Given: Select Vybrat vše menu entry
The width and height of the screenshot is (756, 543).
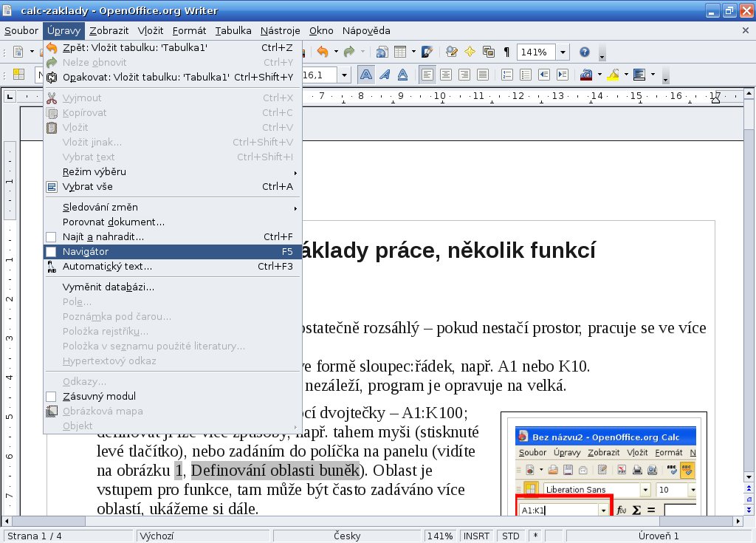Looking at the screenshot, I should coord(173,186).
